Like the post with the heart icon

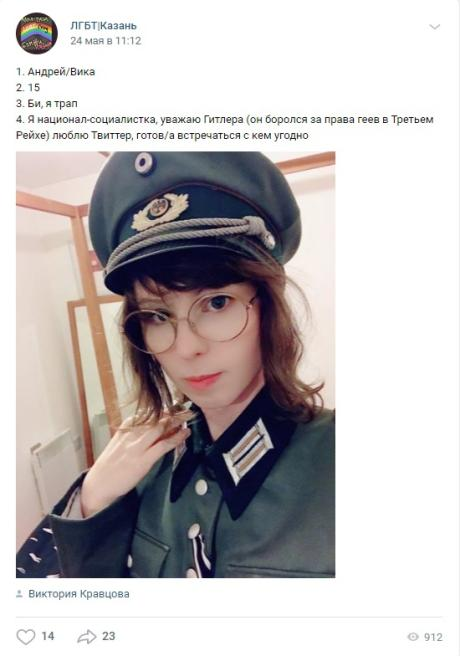coord(26,637)
